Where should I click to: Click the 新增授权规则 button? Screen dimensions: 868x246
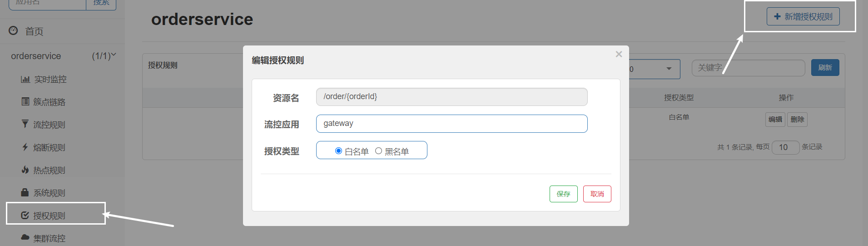[803, 17]
